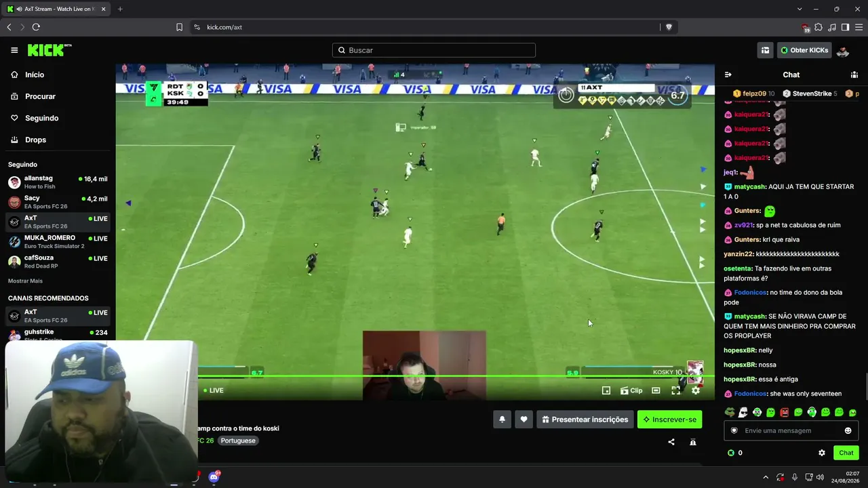Image resolution: width=868 pixels, height=488 pixels.
Task: Open the Kick hamburger sidebar menu
Action: 14,50
